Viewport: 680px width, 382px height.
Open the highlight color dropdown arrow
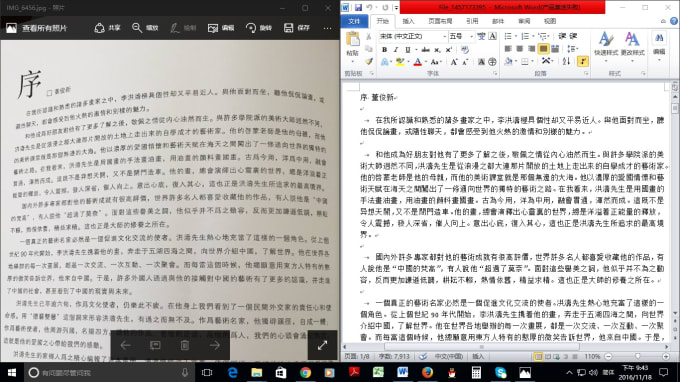[x=408, y=62]
